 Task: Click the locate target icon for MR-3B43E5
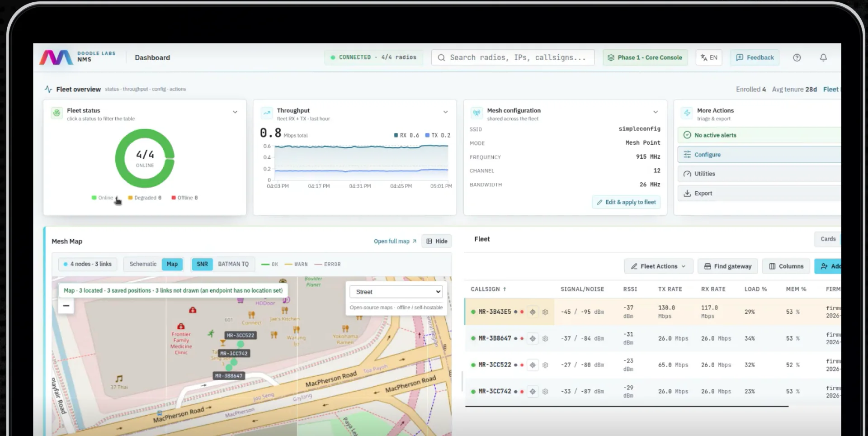533,312
